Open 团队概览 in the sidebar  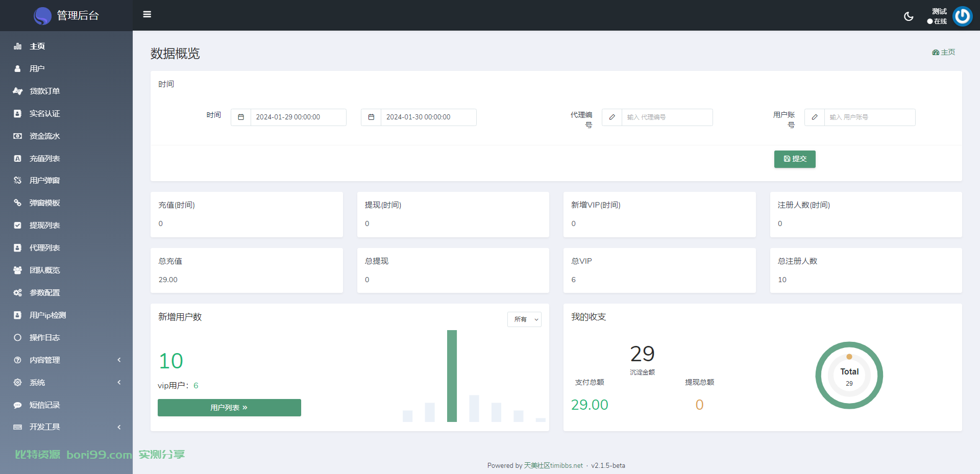(66, 270)
